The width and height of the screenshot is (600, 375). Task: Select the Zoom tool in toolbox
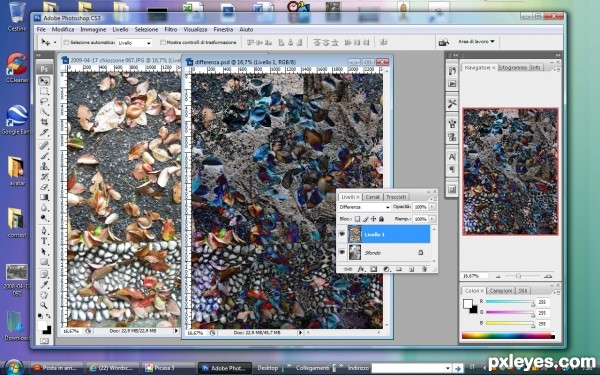tap(44, 305)
